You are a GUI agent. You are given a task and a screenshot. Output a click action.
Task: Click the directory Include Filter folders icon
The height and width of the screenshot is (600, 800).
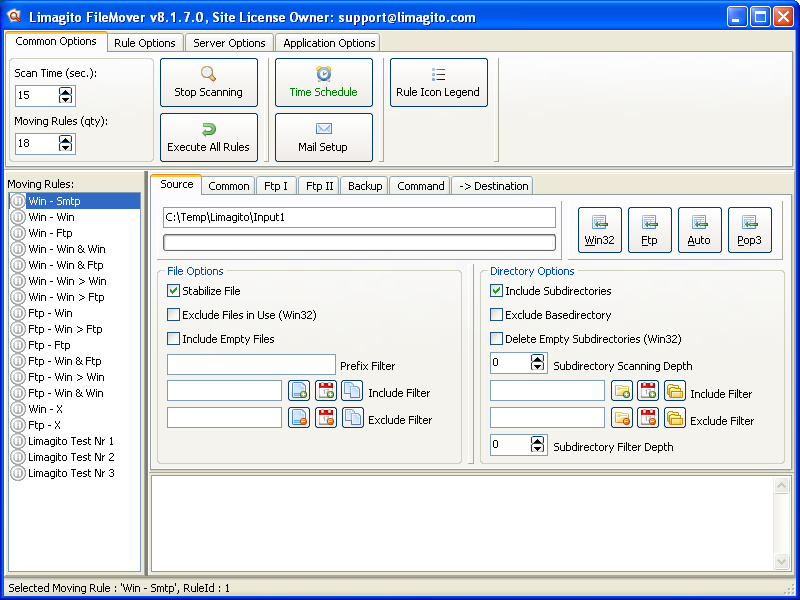[675, 391]
